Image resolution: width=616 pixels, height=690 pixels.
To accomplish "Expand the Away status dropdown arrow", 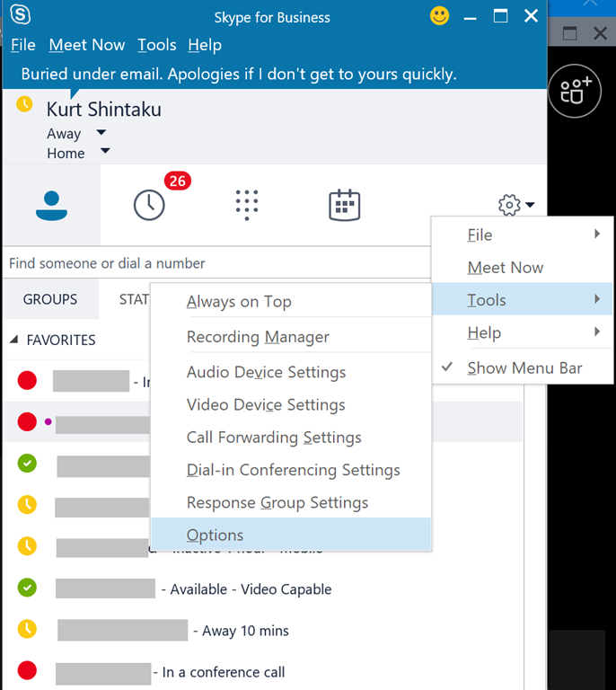I will [x=101, y=133].
